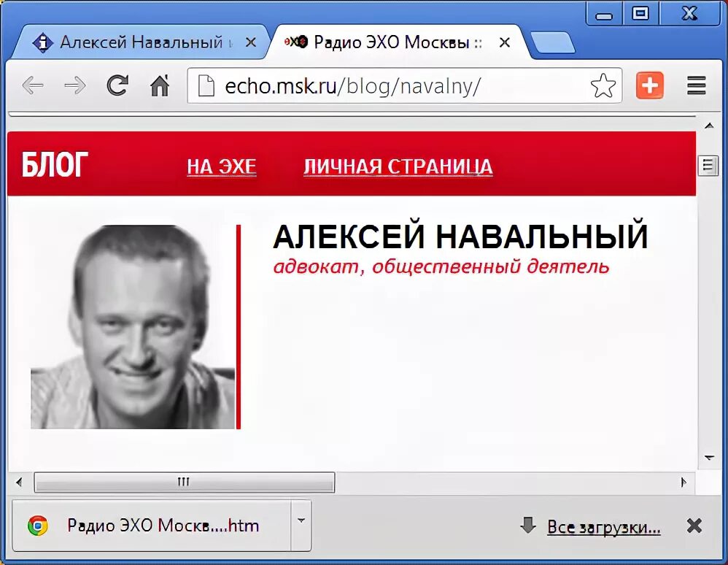Screen dimensions: 728x565
Task: Open a new tab with the blank tab button
Action: [552, 43]
